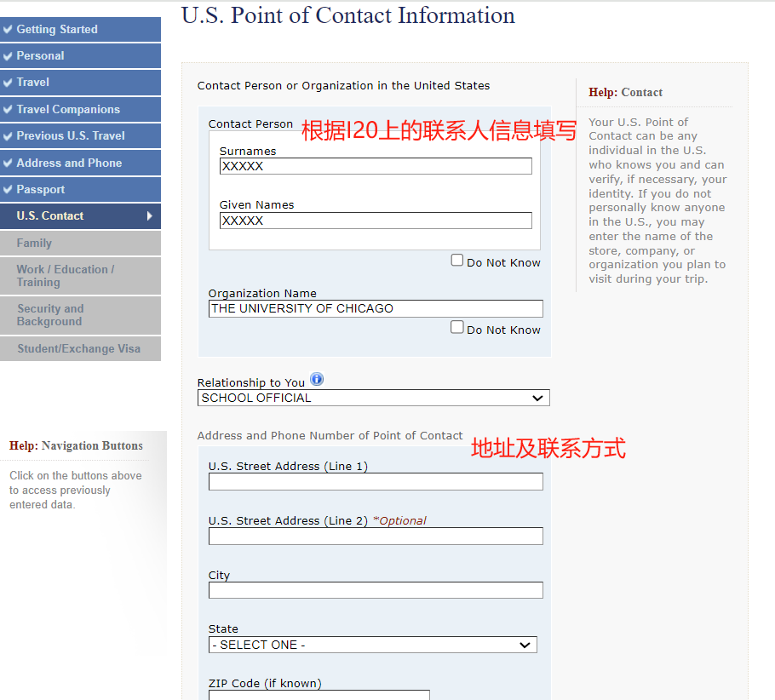This screenshot has width=775, height=700.
Task: Click the arrow icon on U.S. Contact tab
Action: [x=150, y=216]
